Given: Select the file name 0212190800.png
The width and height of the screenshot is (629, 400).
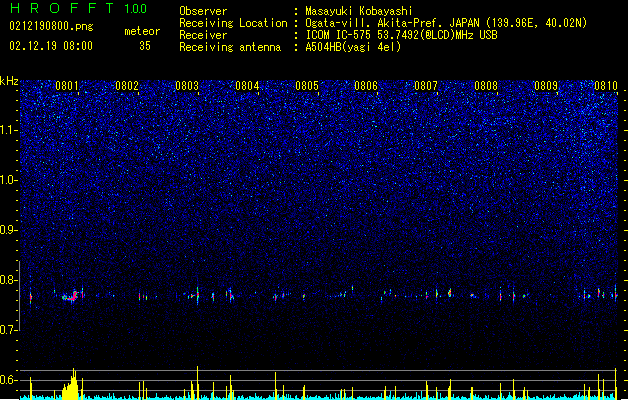Looking at the screenshot, I should tap(51, 26).
